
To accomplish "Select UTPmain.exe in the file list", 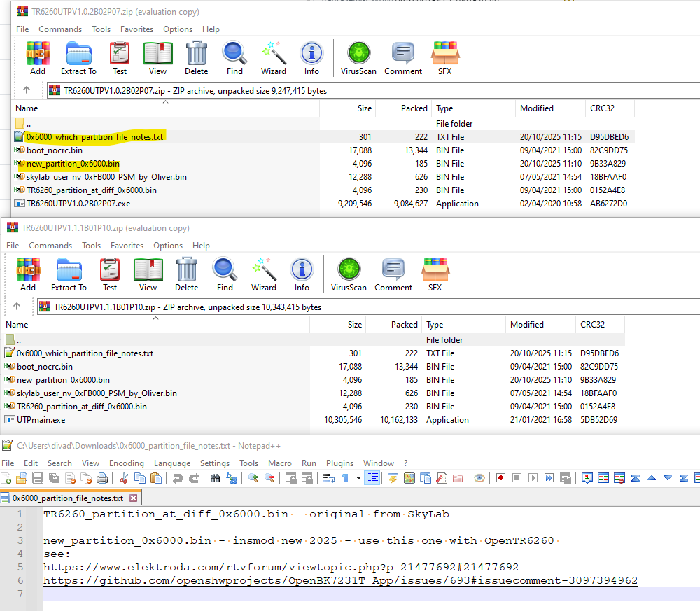I will 41,420.
